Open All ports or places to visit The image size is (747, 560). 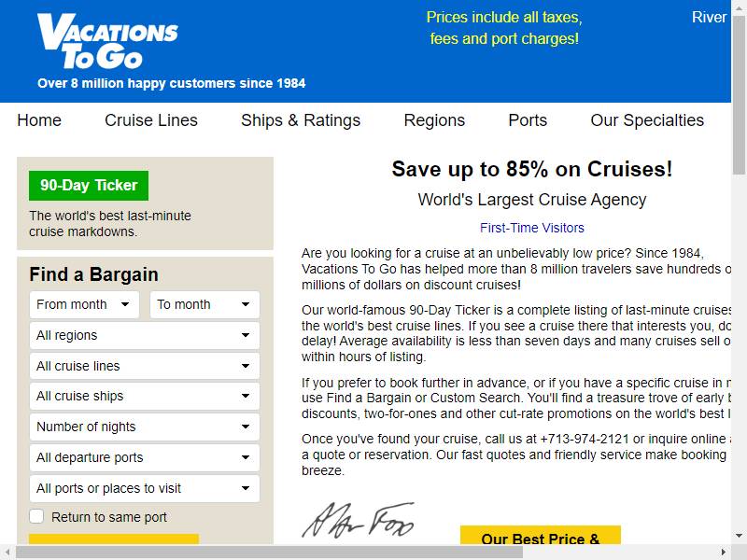[x=145, y=488]
